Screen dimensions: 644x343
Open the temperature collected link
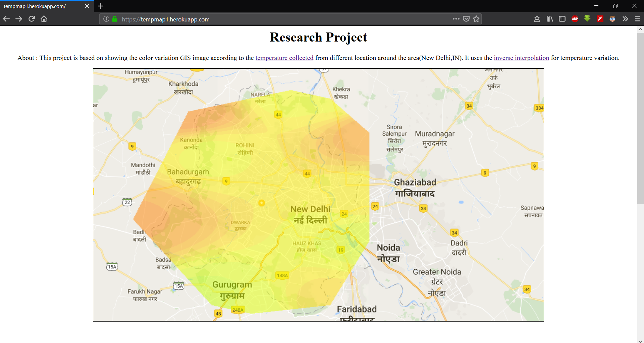(x=284, y=58)
